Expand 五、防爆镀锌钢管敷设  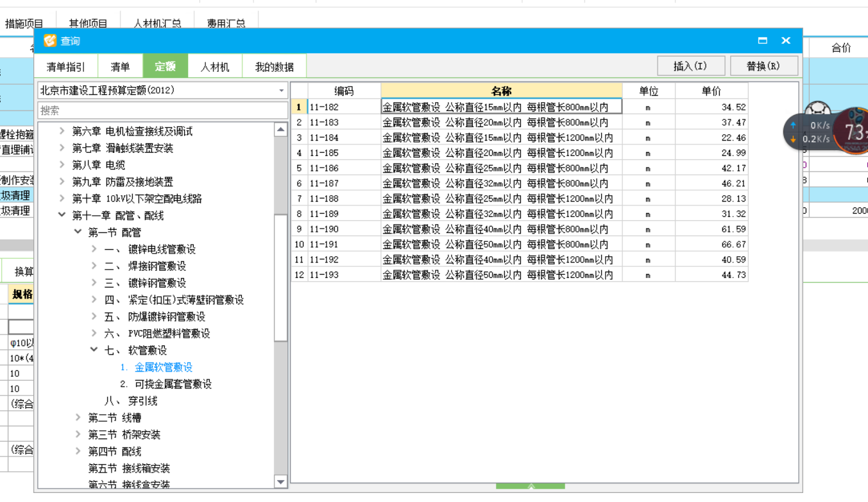[x=94, y=316]
